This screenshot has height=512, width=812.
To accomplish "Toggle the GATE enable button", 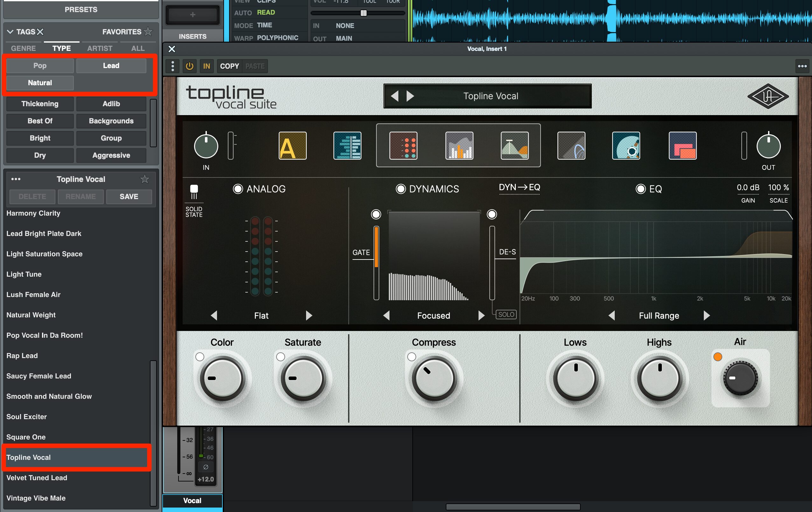I will [x=376, y=214].
